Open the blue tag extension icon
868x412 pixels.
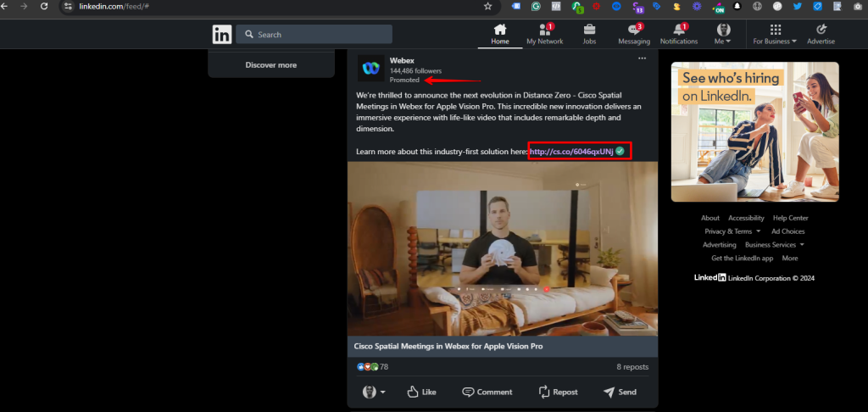pos(657,6)
